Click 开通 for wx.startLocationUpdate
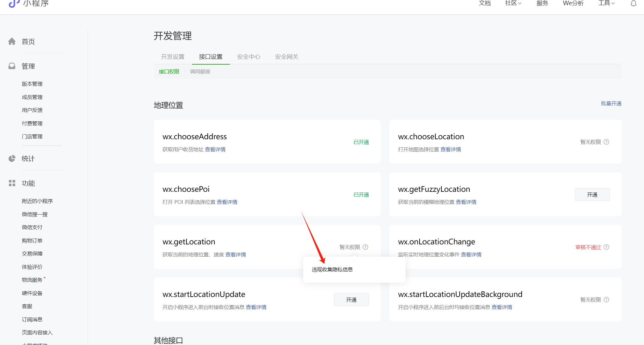 click(x=351, y=300)
